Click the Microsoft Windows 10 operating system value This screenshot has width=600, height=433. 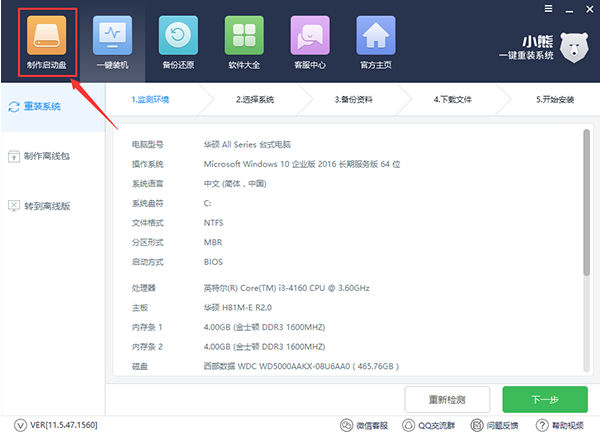(x=302, y=164)
